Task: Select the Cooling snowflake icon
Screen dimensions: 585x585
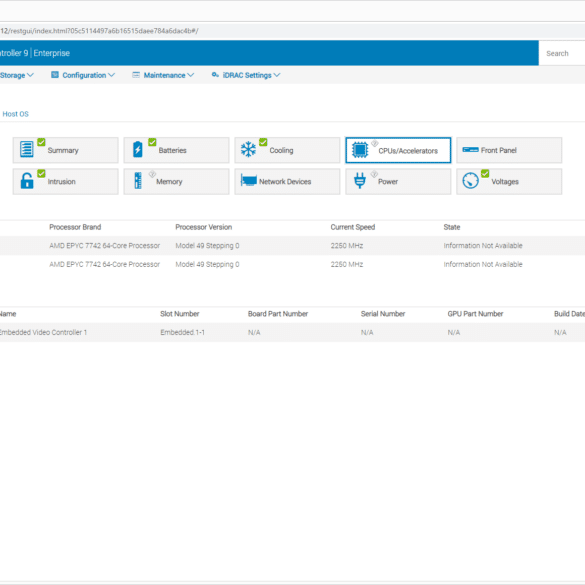Action: [x=248, y=149]
